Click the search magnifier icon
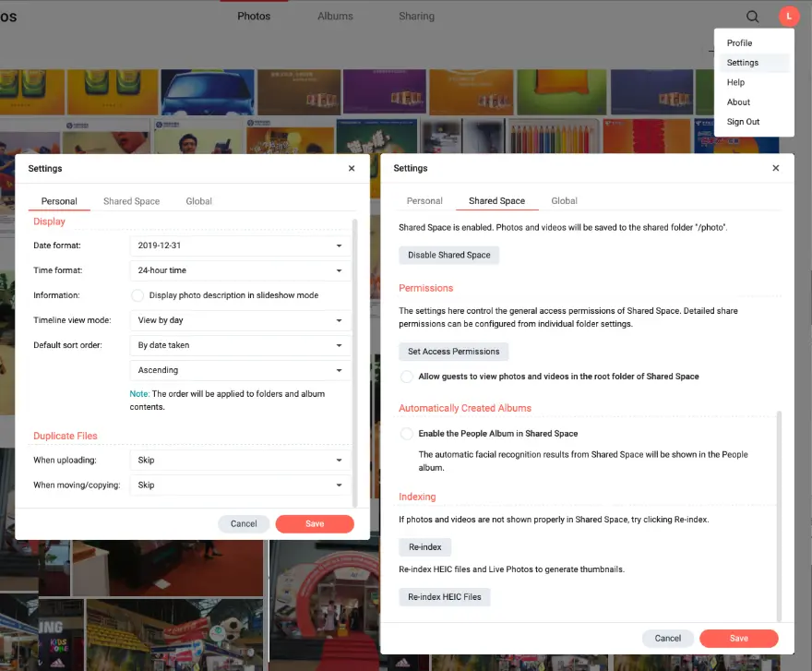The width and height of the screenshot is (812, 671). 753,17
